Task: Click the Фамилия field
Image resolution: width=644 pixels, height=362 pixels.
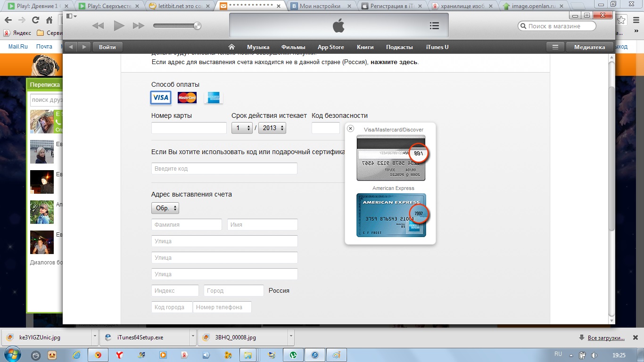Action: (x=187, y=225)
